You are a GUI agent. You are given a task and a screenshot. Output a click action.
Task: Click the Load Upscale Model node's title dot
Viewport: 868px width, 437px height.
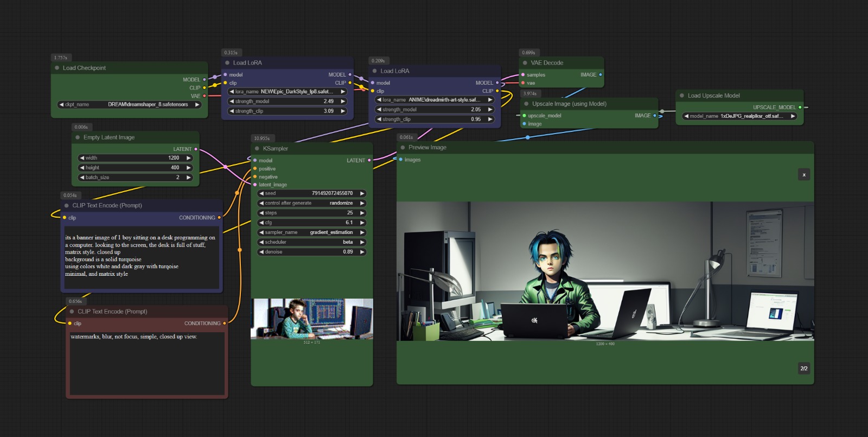coord(682,96)
